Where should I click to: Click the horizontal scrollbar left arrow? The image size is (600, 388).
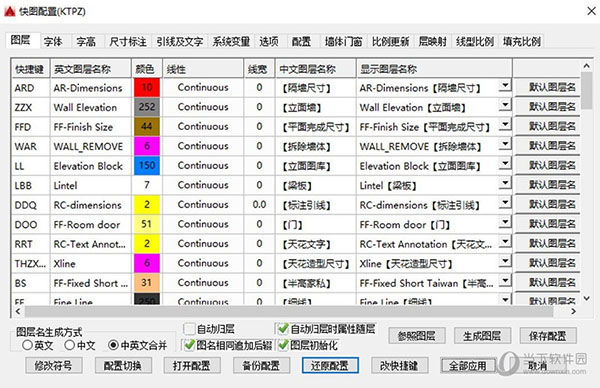18,311
